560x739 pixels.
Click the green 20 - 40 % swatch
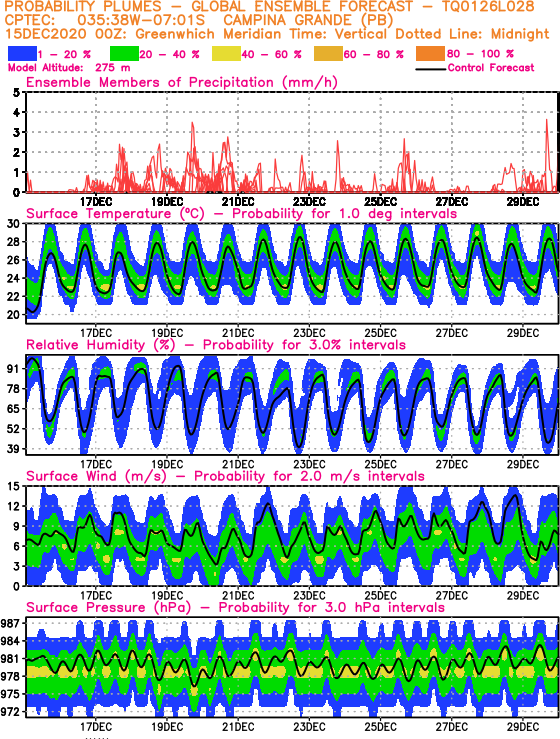124,54
